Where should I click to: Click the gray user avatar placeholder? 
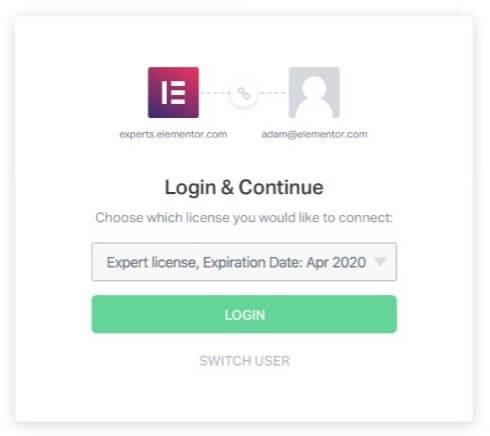314,92
